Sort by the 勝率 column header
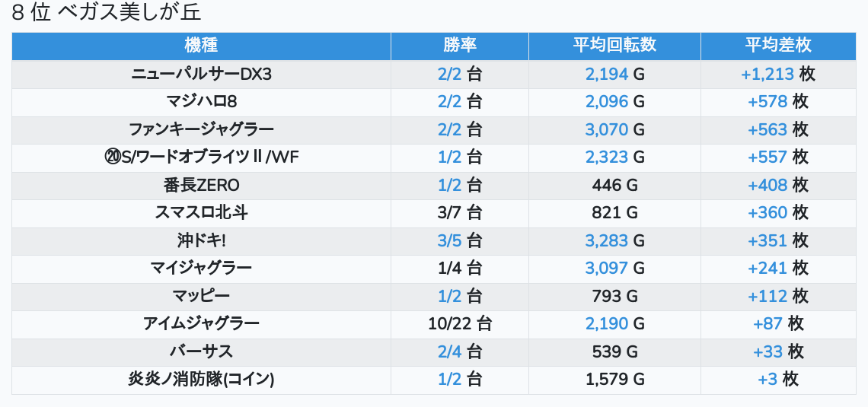The width and height of the screenshot is (868, 407). (459, 46)
